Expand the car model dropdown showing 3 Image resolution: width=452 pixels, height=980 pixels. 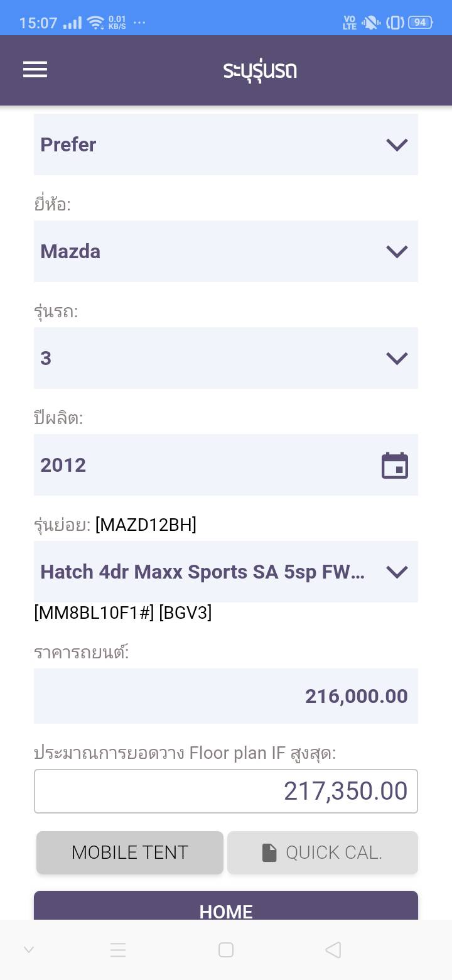pyautogui.click(x=226, y=358)
